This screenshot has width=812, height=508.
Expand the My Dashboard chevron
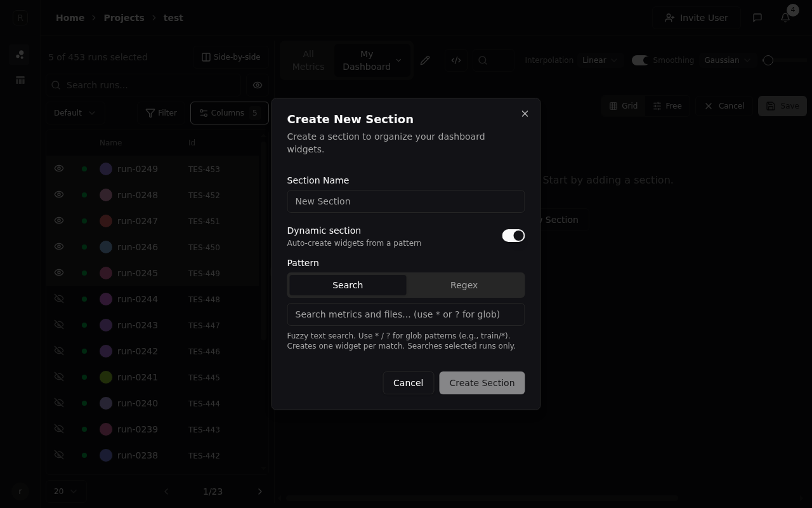398,60
